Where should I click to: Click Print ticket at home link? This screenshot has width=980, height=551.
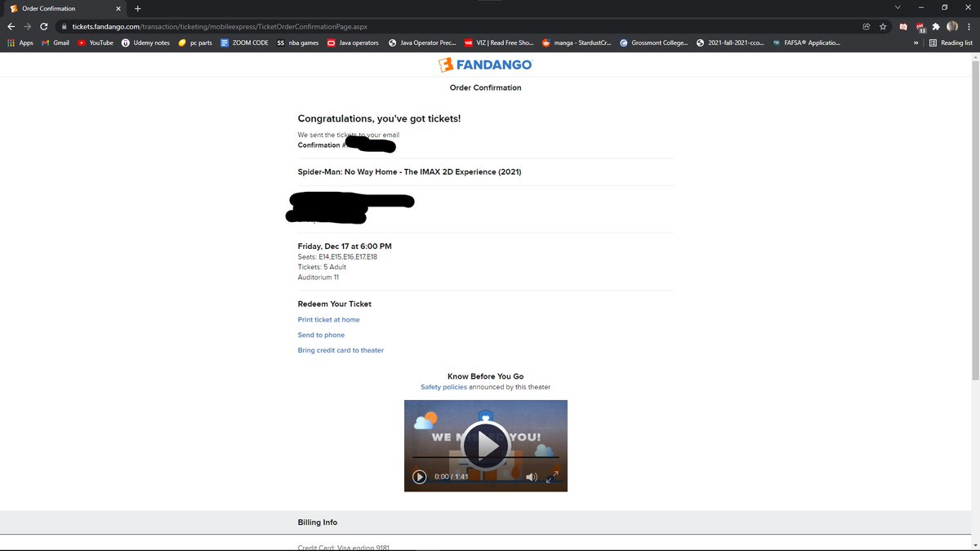pos(328,320)
